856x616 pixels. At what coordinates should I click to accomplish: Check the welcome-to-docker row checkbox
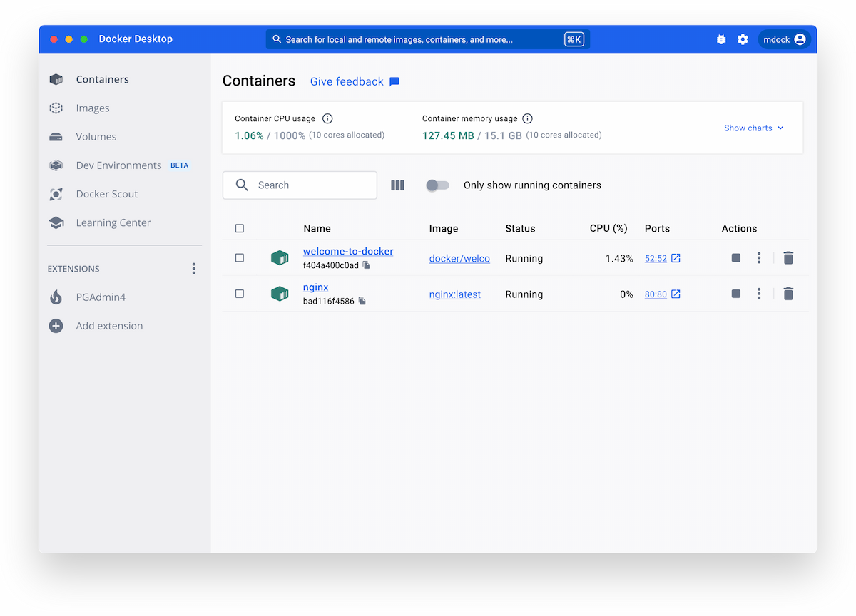(x=240, y=258)
